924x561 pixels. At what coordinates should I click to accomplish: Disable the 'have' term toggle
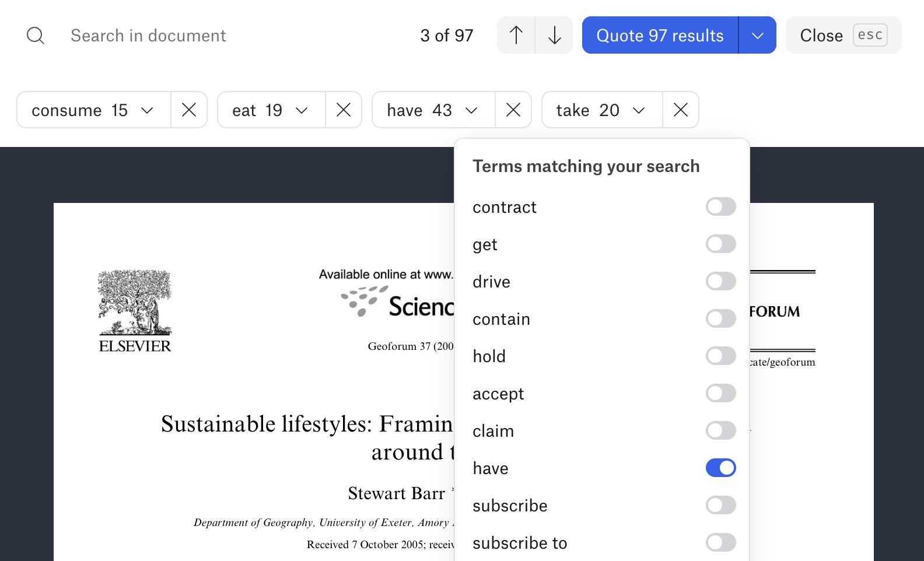pos(720,468)
